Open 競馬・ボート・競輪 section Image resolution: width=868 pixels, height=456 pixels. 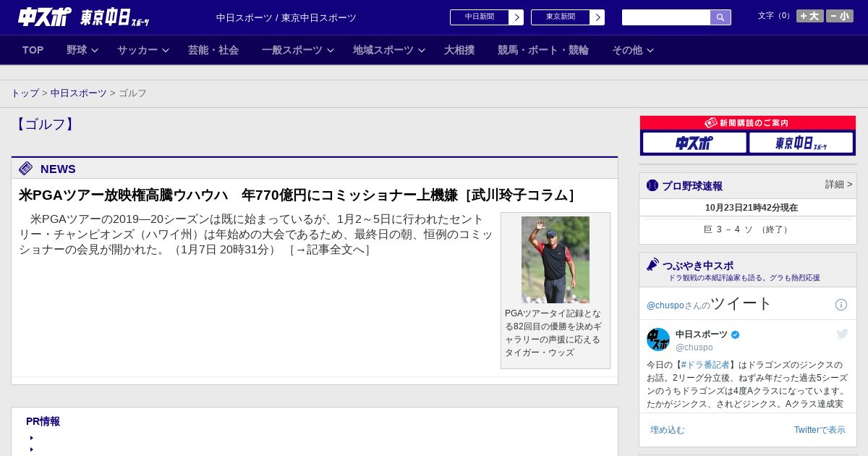coord(543,50)
